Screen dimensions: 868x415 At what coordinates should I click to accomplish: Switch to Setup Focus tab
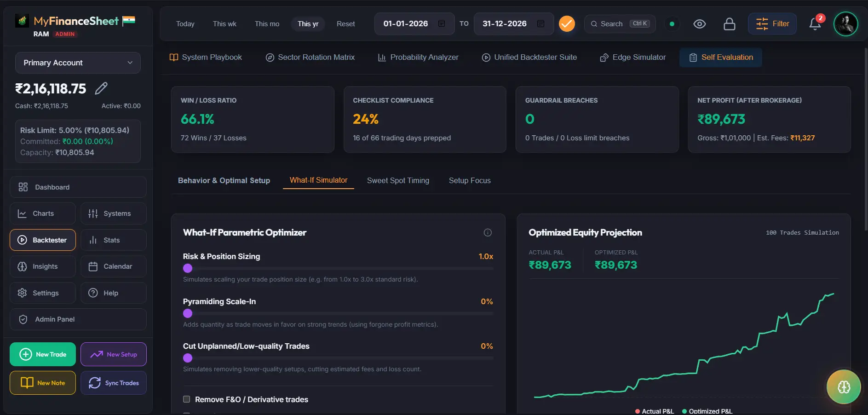(470, 181)
